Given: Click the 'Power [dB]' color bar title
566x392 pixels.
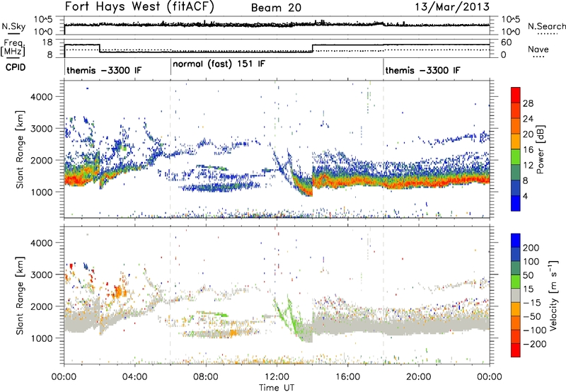Looking at the screenshot, I should click(540, 149).
